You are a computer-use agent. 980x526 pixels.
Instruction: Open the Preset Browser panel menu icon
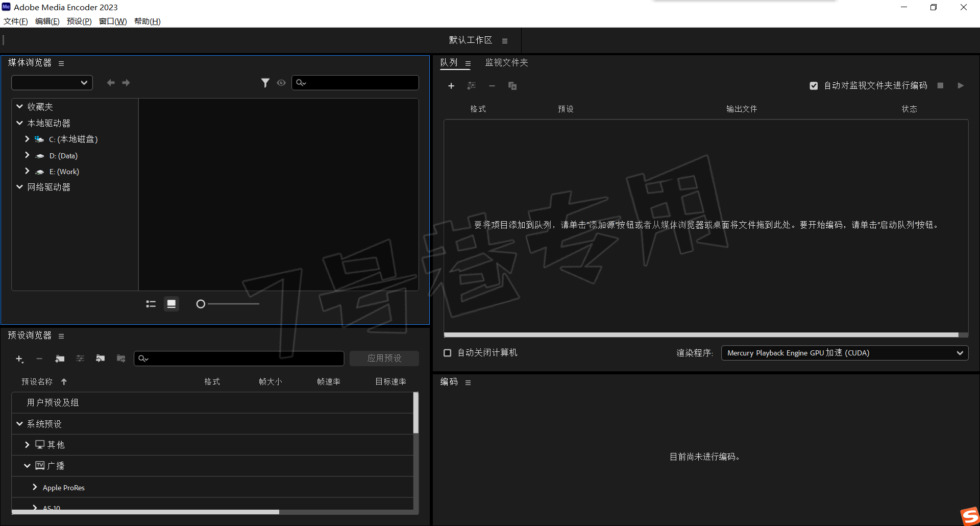61,336
